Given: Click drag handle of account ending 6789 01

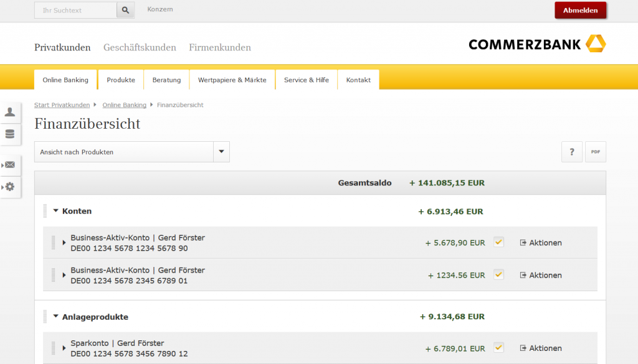Looking at the screenshot, I should pyautogui.click(x=54, y=275).
